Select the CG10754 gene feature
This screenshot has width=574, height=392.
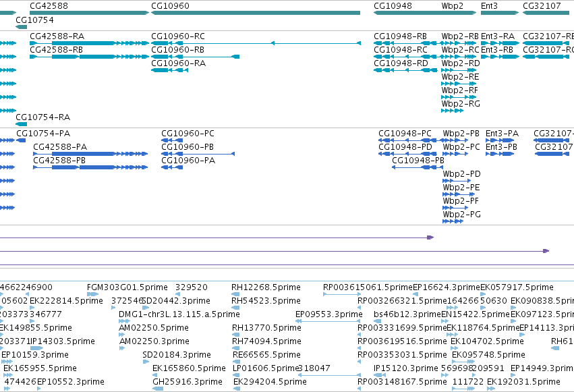pos(21,27)
